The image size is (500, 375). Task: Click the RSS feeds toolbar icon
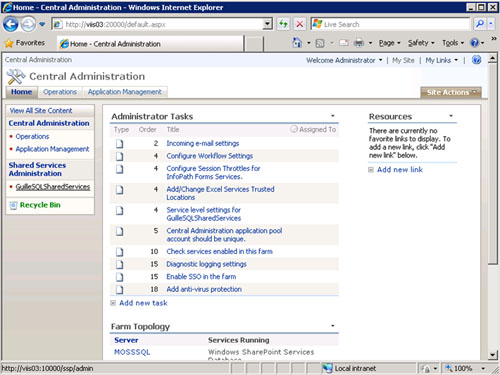[x=320, y=43]
